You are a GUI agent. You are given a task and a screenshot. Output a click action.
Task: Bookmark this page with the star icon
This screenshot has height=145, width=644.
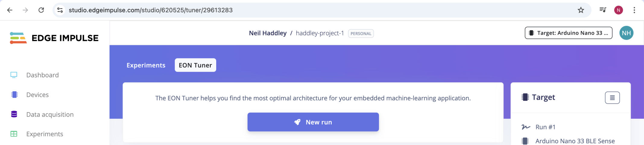coord(581,10)
